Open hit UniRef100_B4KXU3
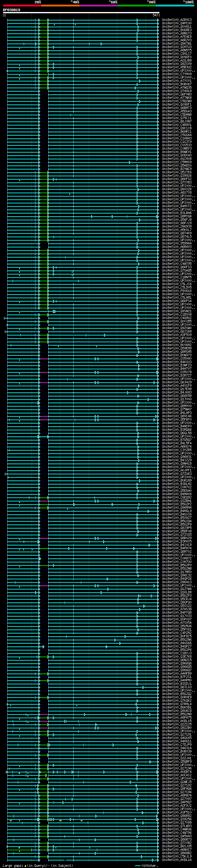This screenshot has width=197, height=868. click(176, 362)
